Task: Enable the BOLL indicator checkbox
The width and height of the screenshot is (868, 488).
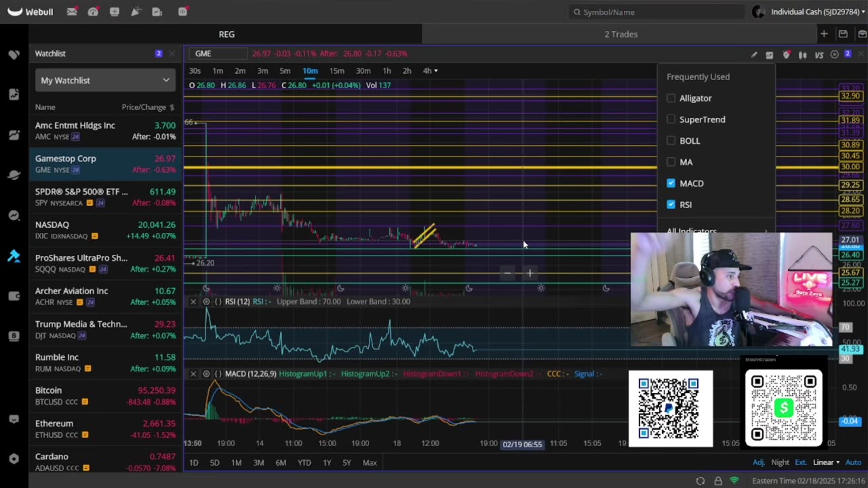Action: coord(671,141)
